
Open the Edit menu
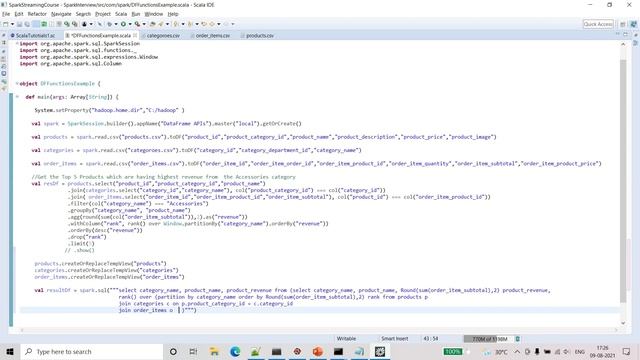tap(19, 14)
